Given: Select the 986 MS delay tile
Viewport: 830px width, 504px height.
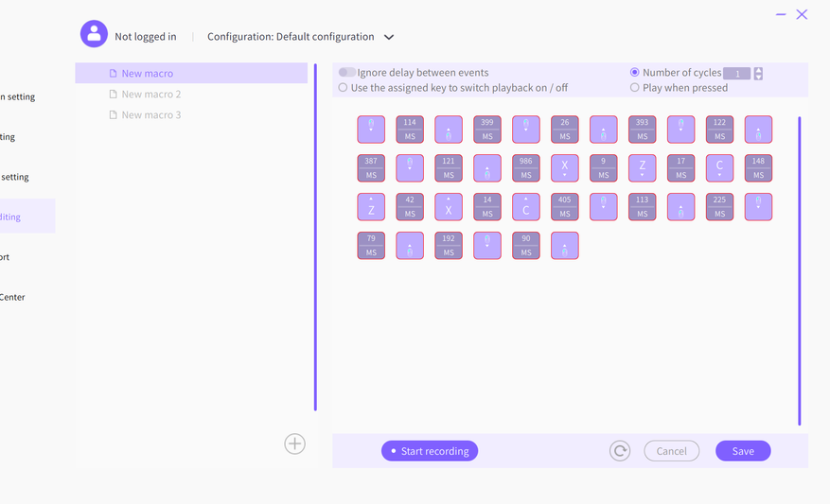Looking at the screenshot, I should pos(526,167).
